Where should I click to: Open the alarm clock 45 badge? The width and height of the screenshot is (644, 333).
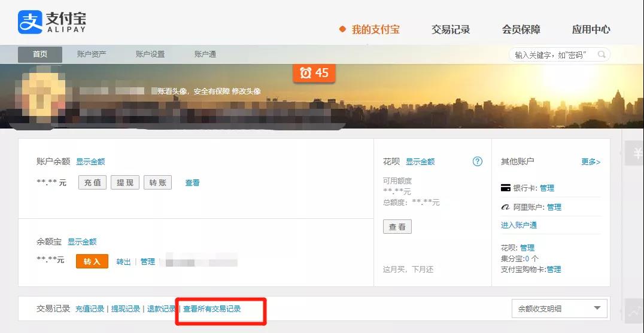pos(314,73)
